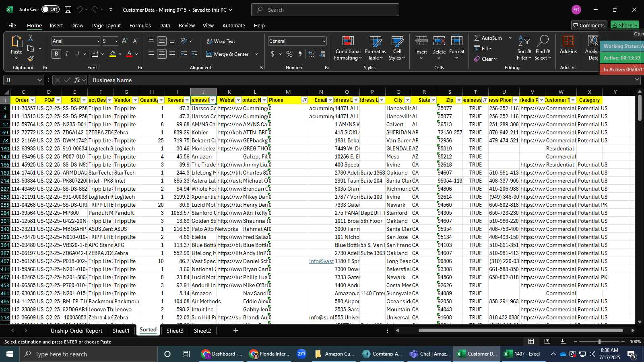Toggle Italic formatting

(x=67, y=54)
